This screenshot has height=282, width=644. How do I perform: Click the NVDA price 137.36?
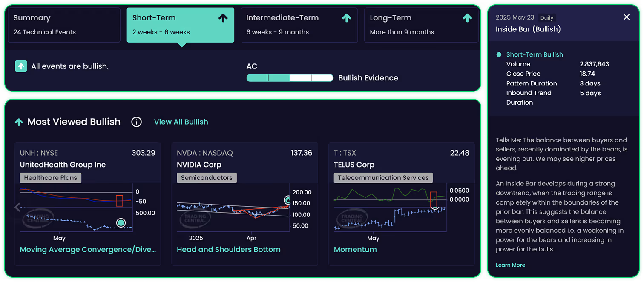[x=302, y=153]
